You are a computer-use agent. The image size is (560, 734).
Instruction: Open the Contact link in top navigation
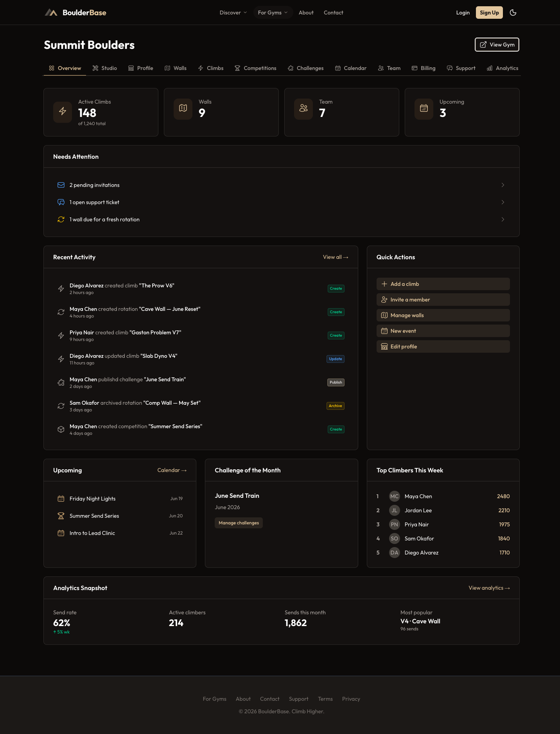tap(334, 13)
